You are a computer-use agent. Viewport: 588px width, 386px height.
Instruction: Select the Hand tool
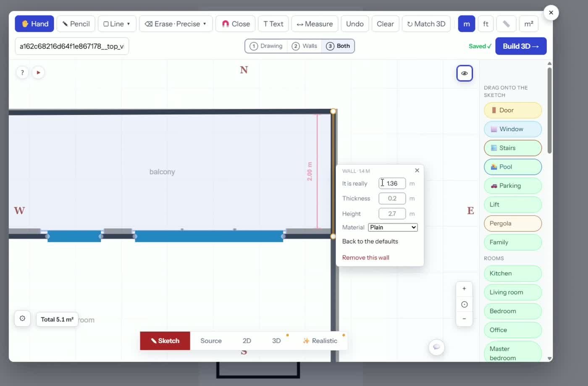click(x=34, y=24)
